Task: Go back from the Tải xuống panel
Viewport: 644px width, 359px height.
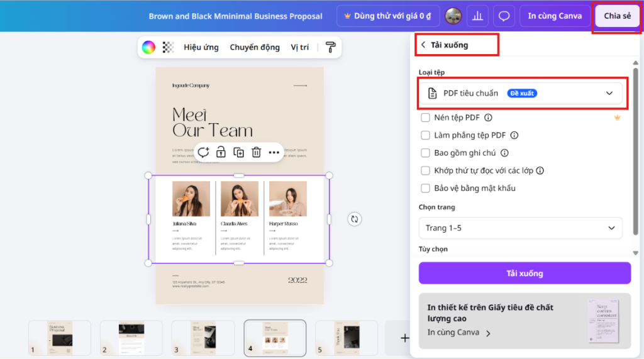Action: pos(423,45)
